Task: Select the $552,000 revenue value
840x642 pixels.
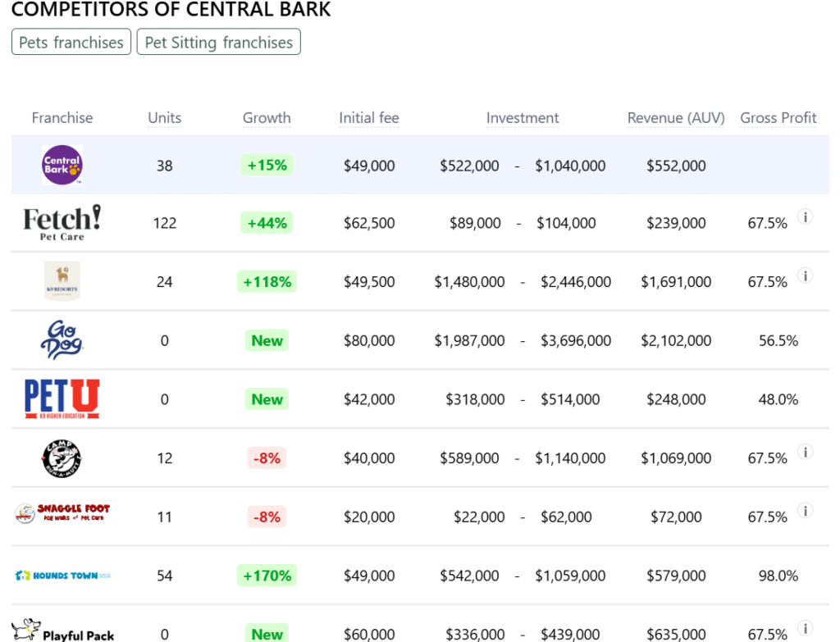Action: pyautogui.click(x=676, y=166)
